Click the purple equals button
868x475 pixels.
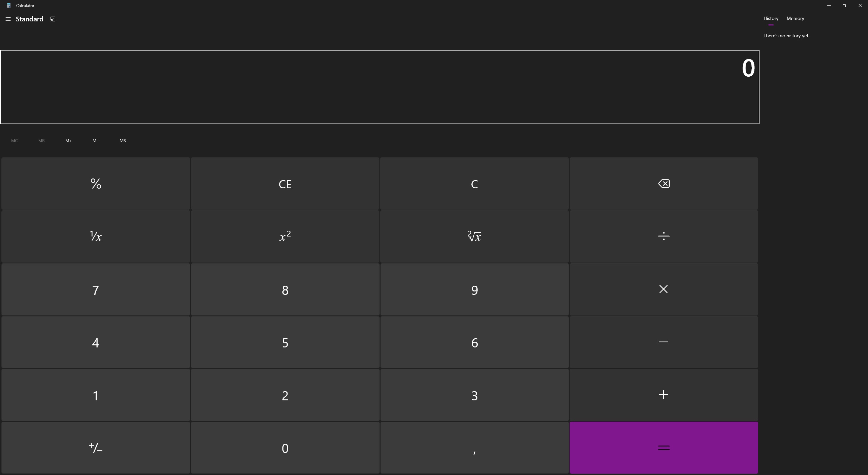point(664,448)
